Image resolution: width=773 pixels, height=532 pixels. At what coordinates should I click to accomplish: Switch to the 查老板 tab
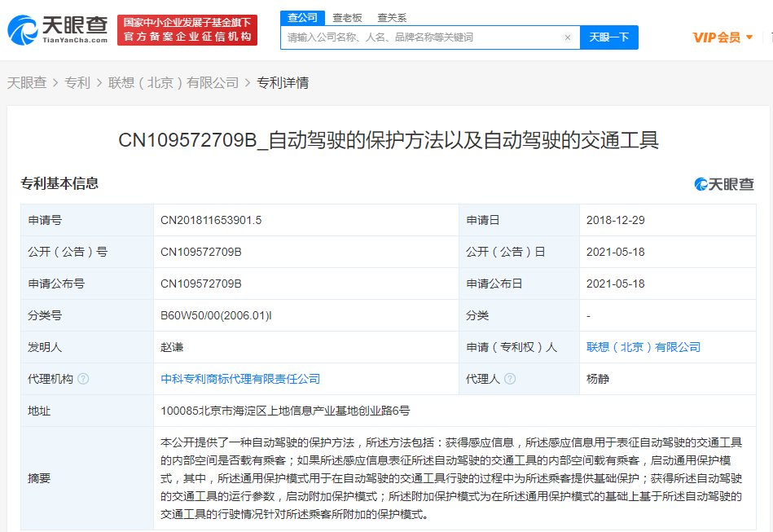click(x=347, y=18)
